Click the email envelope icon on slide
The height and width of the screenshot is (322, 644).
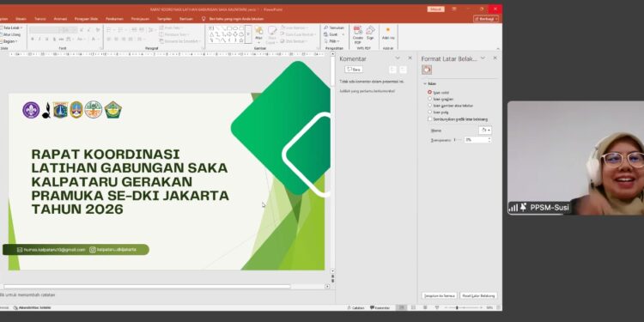[x=20, y=250]
